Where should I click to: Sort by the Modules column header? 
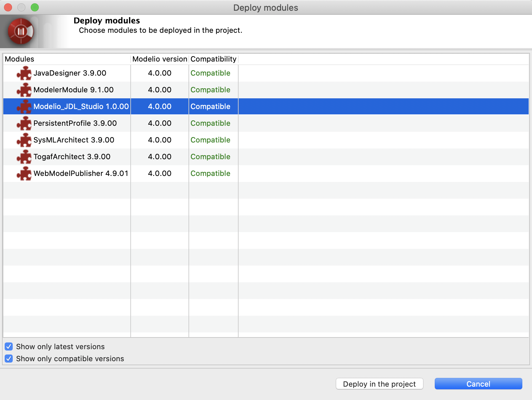tap(67, 59)
